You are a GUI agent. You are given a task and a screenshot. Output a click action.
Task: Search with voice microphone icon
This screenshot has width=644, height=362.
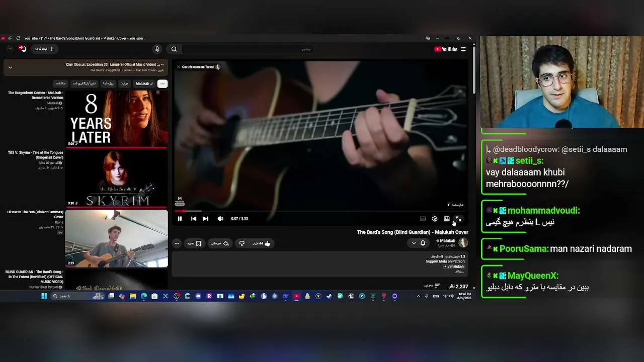(157, 49)
